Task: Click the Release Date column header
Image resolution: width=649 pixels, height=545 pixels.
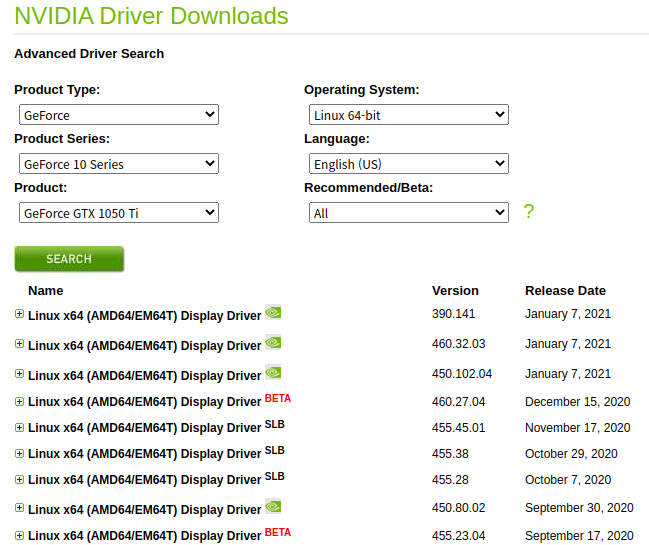Action: (x=565, y=291)
